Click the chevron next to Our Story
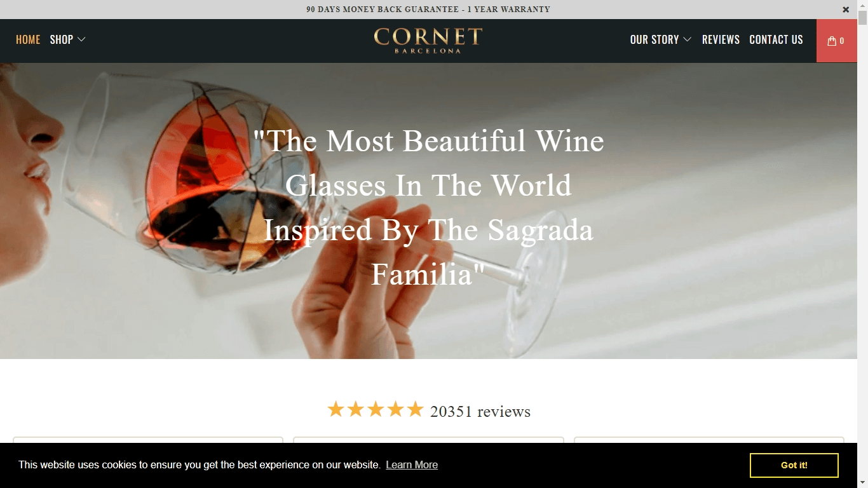The width and height of the screenshot is (868, 488). (x=687, y=39)
